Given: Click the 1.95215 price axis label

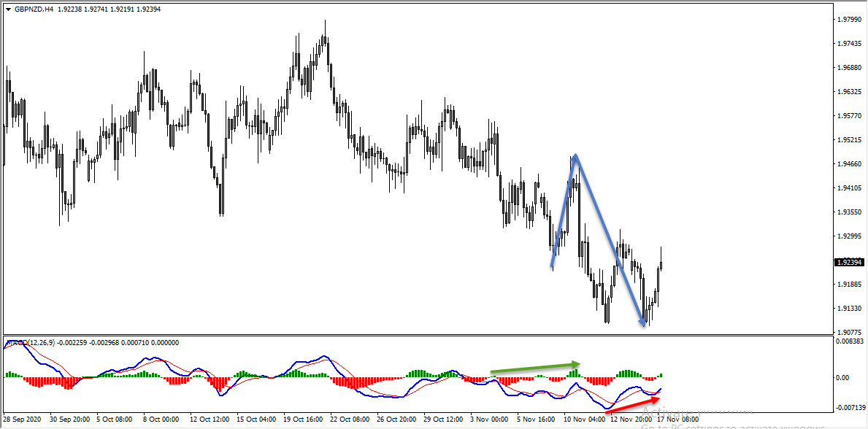Looking at the screenshot, I should pyautogui.click(x=848, y=140).
